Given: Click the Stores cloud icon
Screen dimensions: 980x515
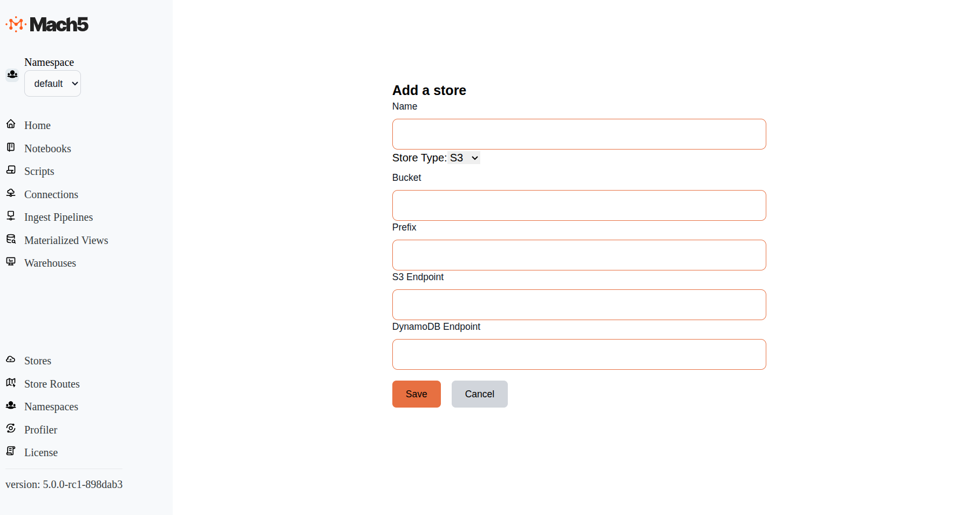Looking at the screenshot, I should tap(11, 360).
